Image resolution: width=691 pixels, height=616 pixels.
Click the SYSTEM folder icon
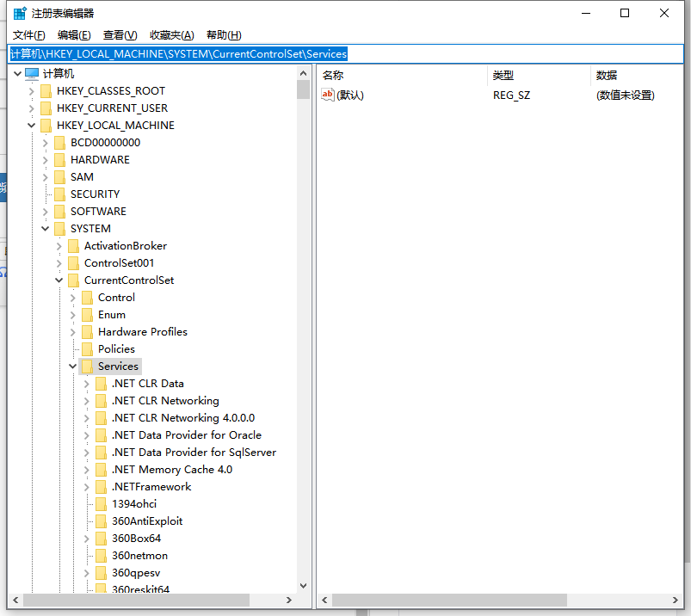point(59,229)
